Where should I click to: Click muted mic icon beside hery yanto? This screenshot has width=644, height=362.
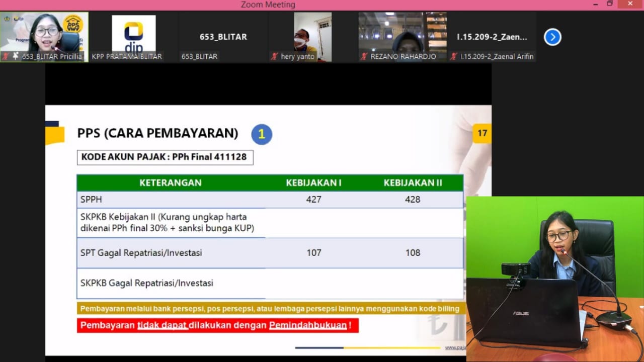pos(274,56)
